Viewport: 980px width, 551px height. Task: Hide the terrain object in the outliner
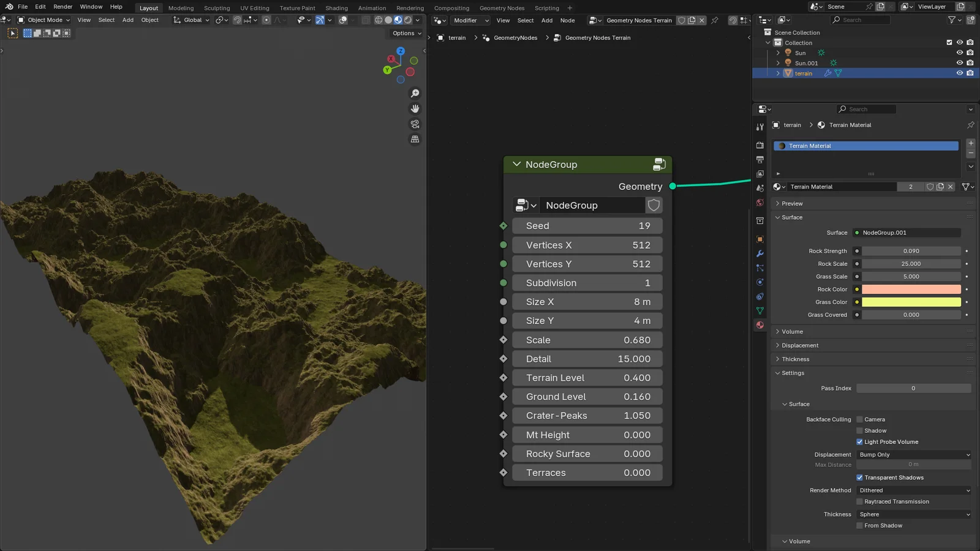(x=960, y=73)
